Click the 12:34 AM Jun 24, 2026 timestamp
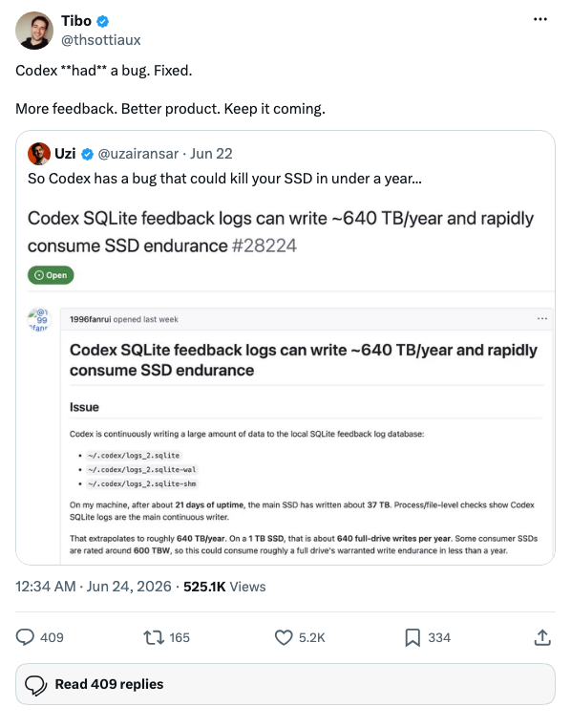The image size is (571, 728). click(94, 587)
